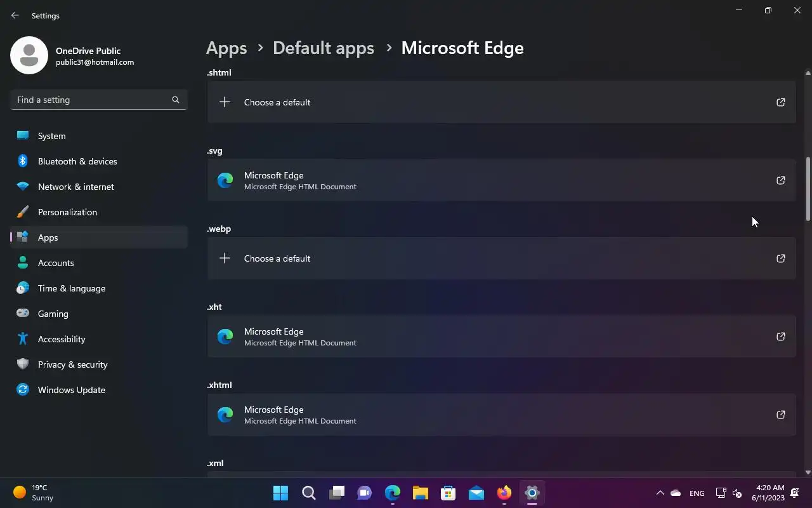
Task: Go to Network & internet settings
Action: pyautogui.click(x=99, y=187)
